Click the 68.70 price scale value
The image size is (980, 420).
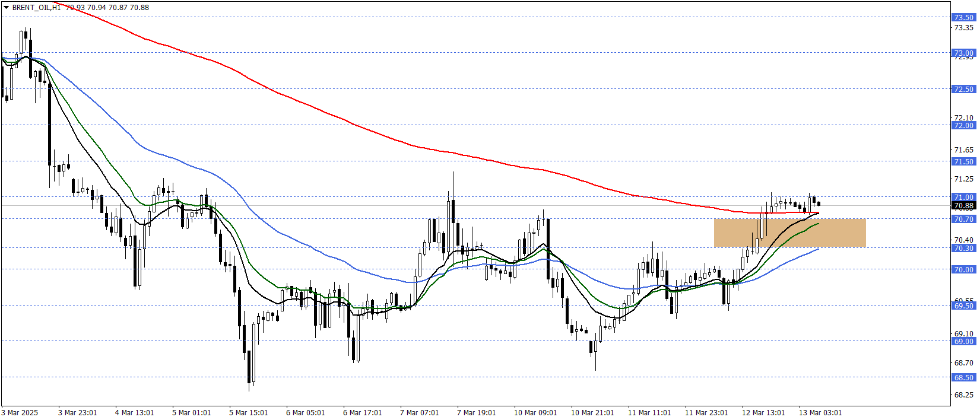964,363
